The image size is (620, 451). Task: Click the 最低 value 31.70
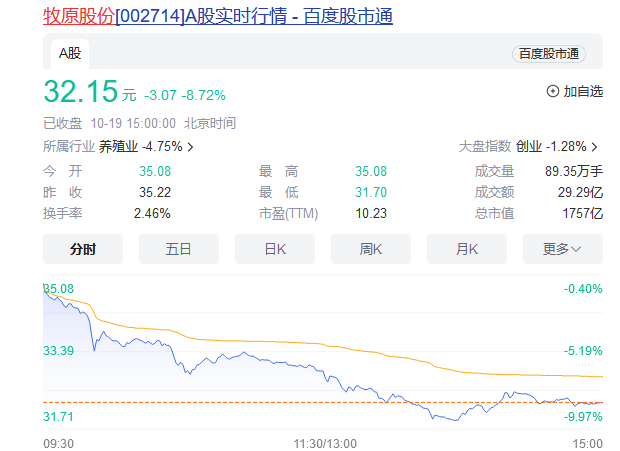pyautogui.click(x=371, y=192)
